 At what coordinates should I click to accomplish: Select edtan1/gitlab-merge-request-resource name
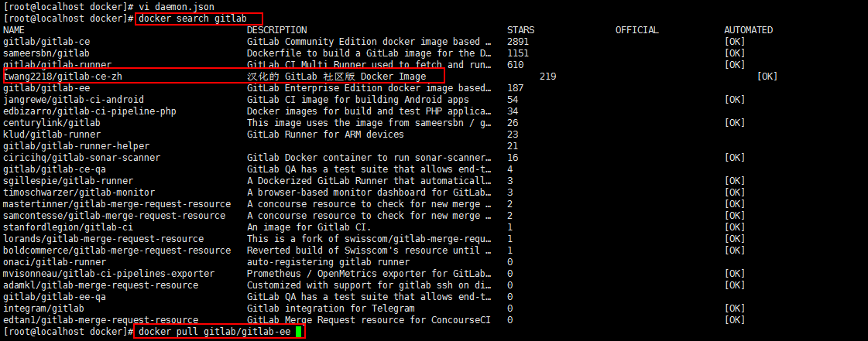click(x=101, y=320)
